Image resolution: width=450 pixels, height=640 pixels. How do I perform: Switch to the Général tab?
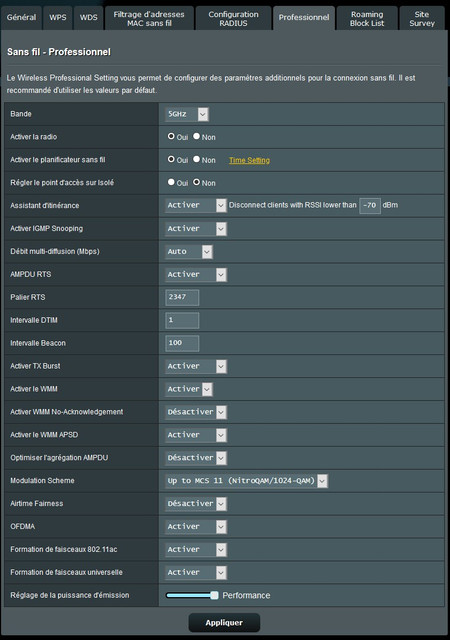coord(21,18)
